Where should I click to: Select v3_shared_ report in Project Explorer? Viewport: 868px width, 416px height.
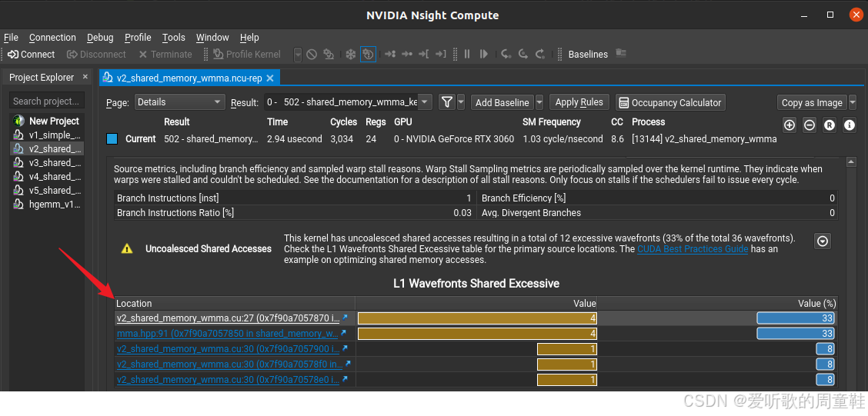tap(48, 163)
